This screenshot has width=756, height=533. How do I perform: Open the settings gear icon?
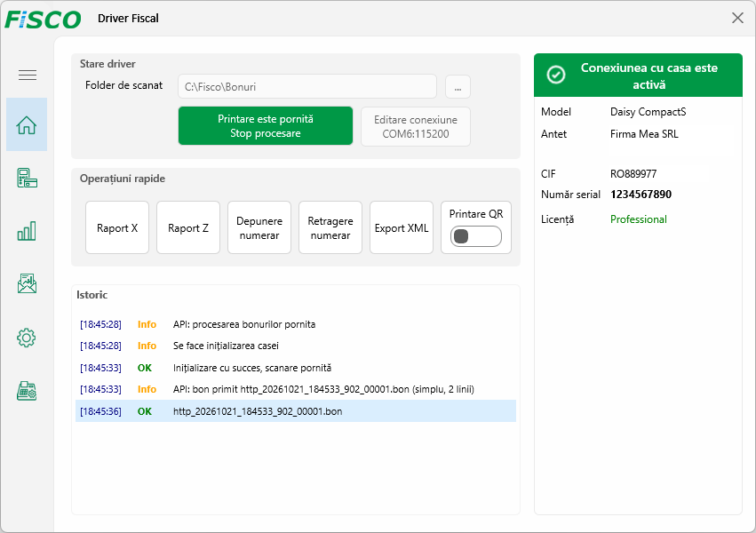[x=27, y=338]
